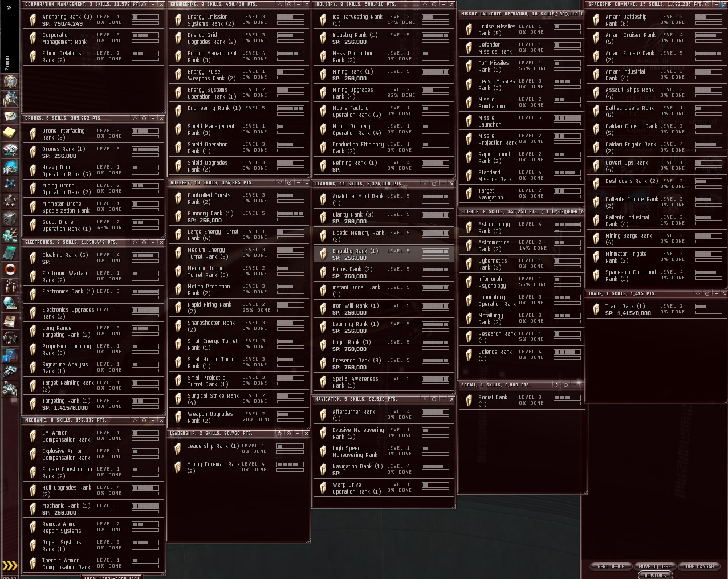Expand the sidebar with the double-arrow icon
The width and height of the screenshot is (728, 579).
pyautogui.click(x=9, y=7)
